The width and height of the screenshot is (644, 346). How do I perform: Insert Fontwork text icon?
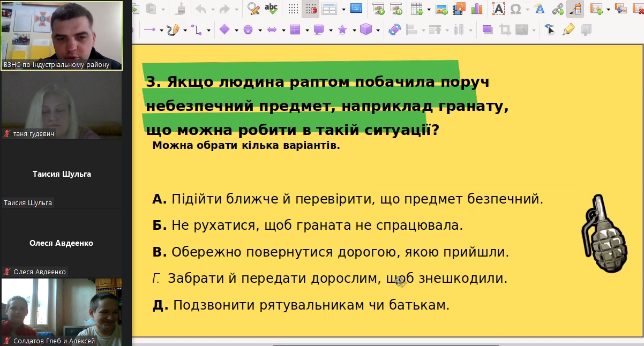pyautogui.click(x=540, y=9)
